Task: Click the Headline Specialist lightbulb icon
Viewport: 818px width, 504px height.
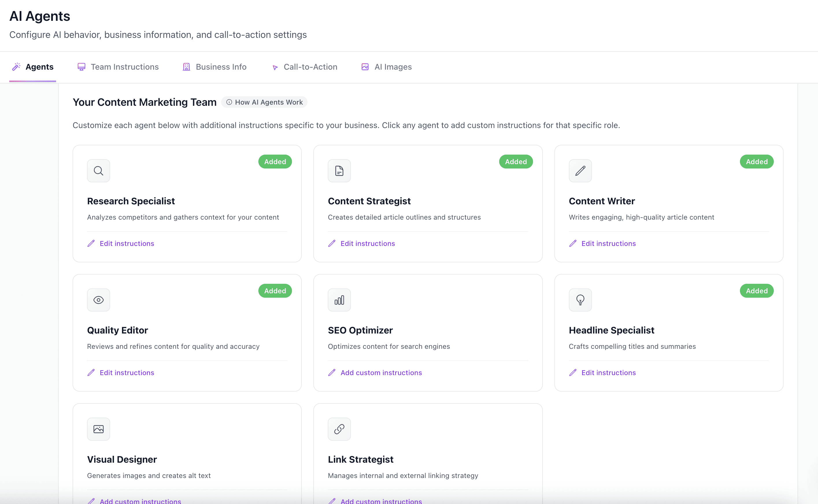Action: pos(580,300)
